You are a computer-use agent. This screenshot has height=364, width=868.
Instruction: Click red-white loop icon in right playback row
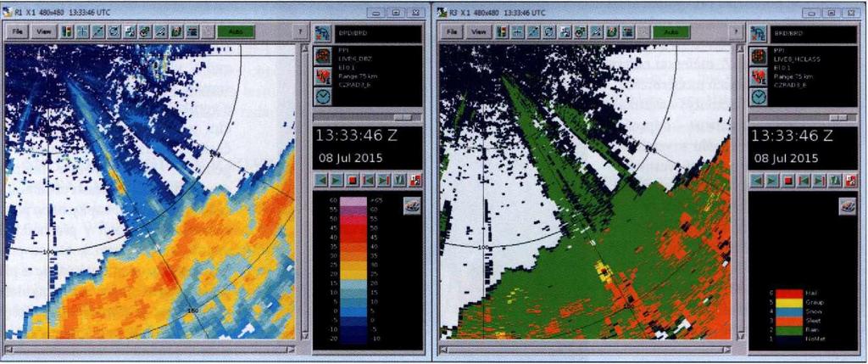[851, 180]
